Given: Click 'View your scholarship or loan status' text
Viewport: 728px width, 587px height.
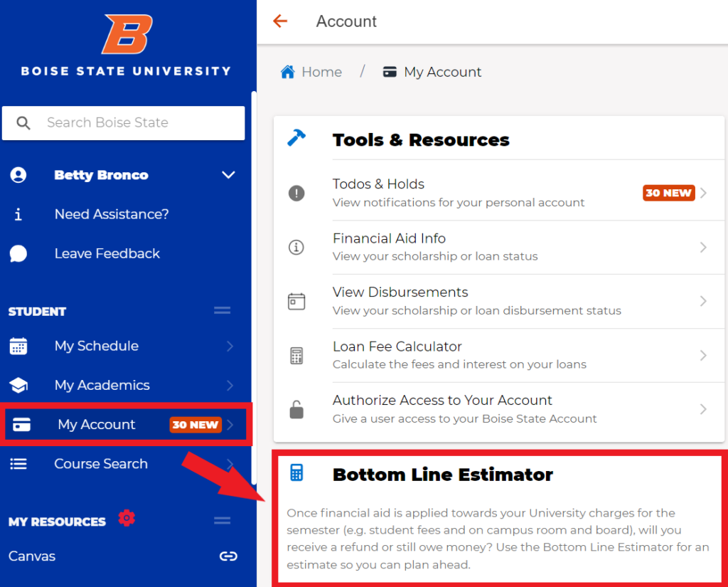Looking at the screenshot, I should (x=435, y=257).
